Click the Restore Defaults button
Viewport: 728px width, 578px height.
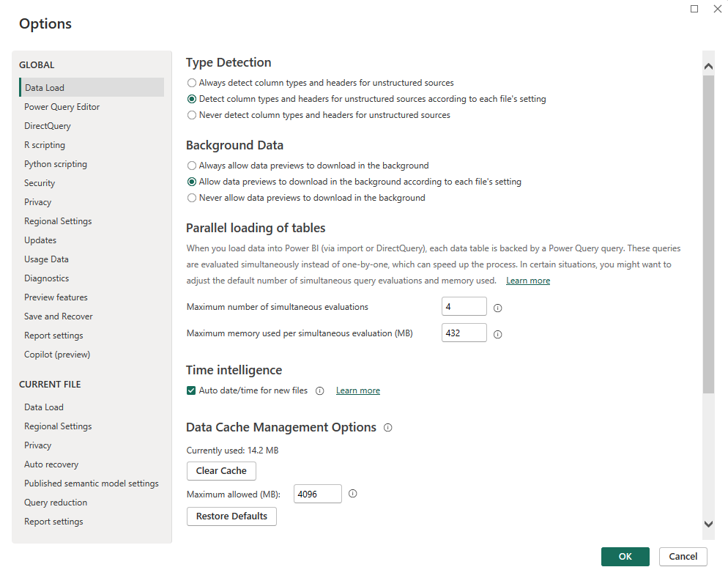pyautogui.click(x=231, y=516)
